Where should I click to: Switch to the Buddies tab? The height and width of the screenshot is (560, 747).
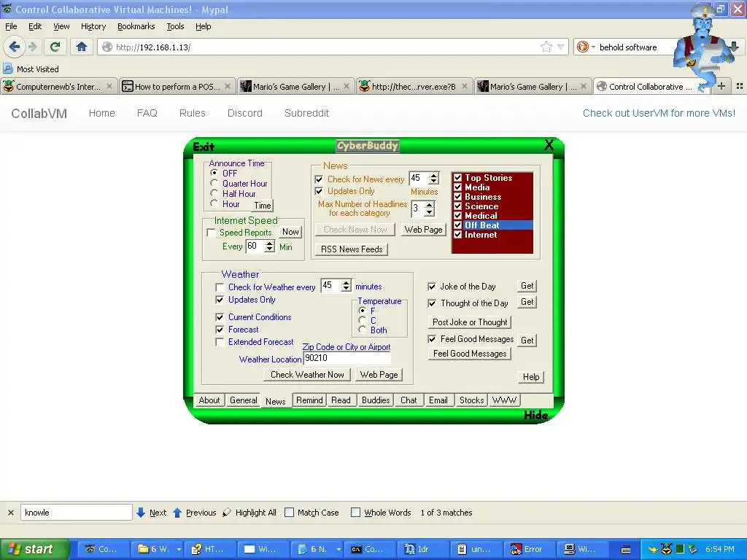coord(376,400)
